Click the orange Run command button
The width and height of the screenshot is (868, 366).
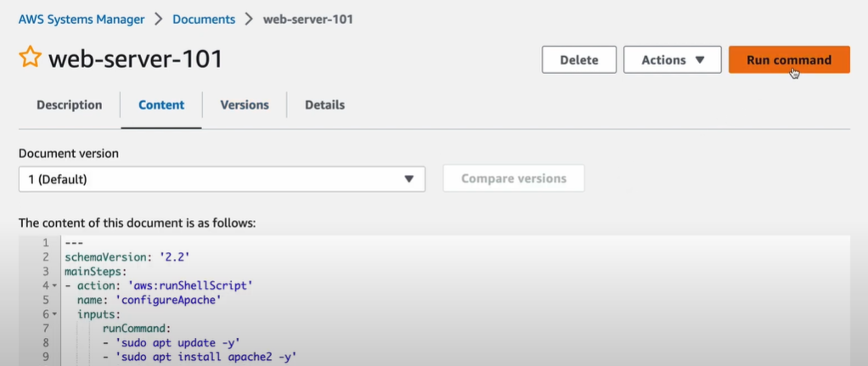[789, 59]
